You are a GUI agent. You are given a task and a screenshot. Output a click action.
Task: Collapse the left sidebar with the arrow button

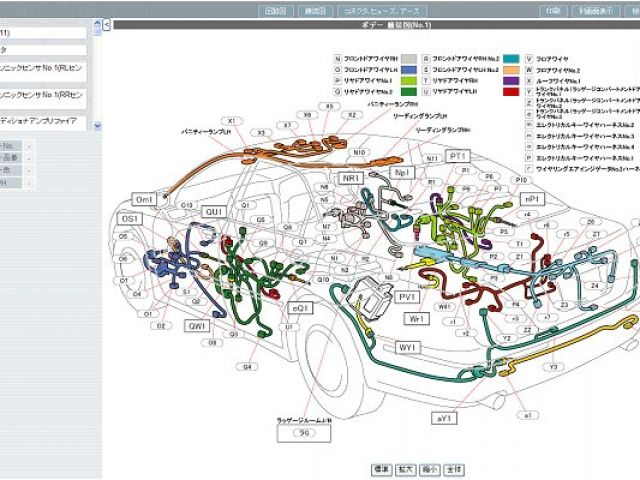[105, 22]
